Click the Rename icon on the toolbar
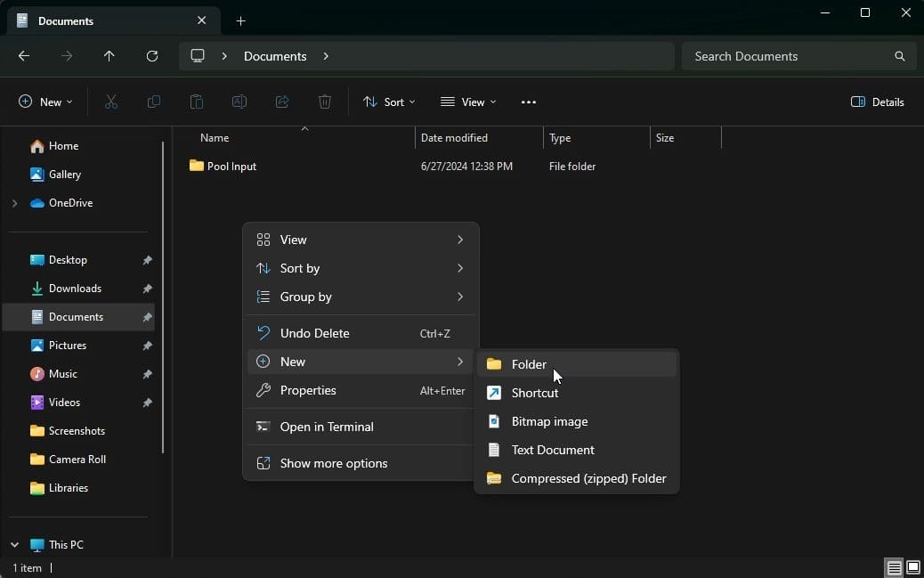The image size is (924, 578). pyautogui.click(x=239, y=102)
